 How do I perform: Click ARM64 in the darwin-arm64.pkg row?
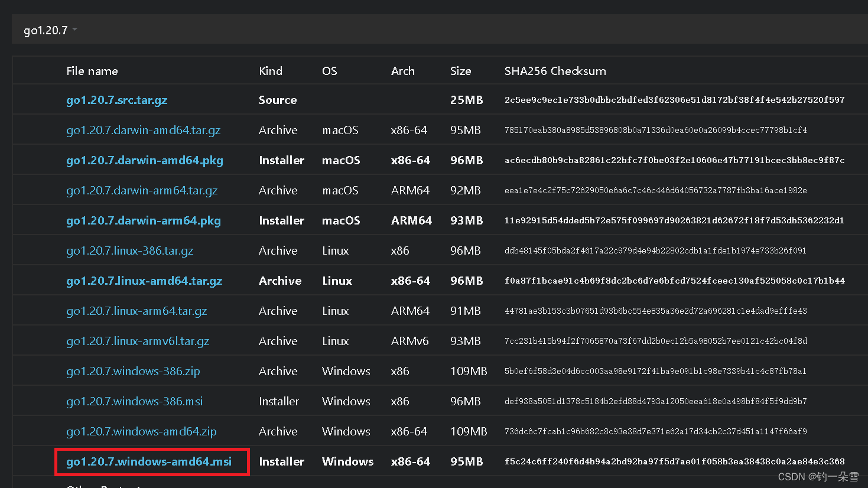pyautogui.click(x=412, y=220)
